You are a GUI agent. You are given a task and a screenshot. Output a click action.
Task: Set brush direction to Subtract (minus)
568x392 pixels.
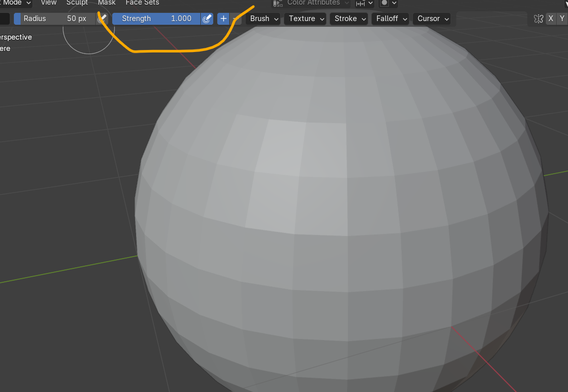[x=236, y=19]
